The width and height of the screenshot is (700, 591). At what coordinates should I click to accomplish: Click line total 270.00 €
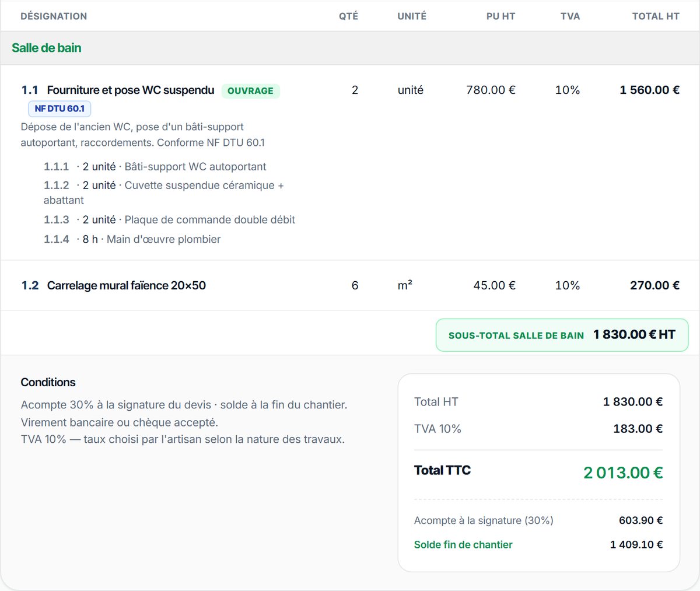point(654,285)
